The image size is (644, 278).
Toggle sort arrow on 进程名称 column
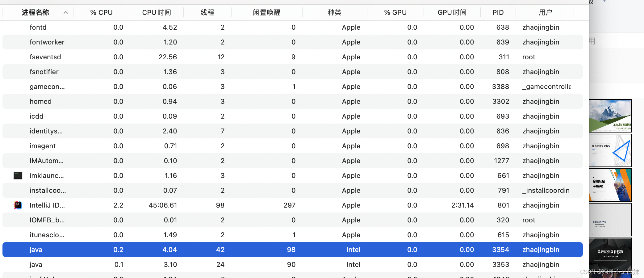(x=65, y=13)
